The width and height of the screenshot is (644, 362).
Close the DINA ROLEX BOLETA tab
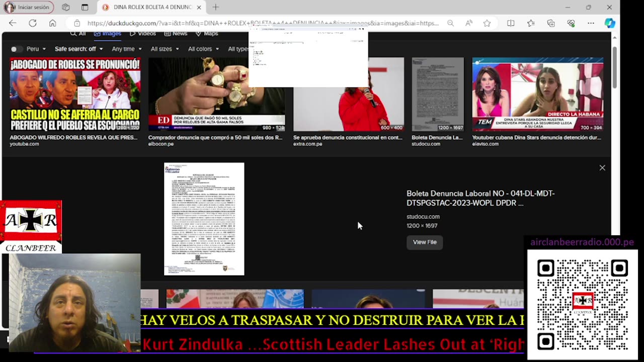pyautogui.click(x=199, y=7)
